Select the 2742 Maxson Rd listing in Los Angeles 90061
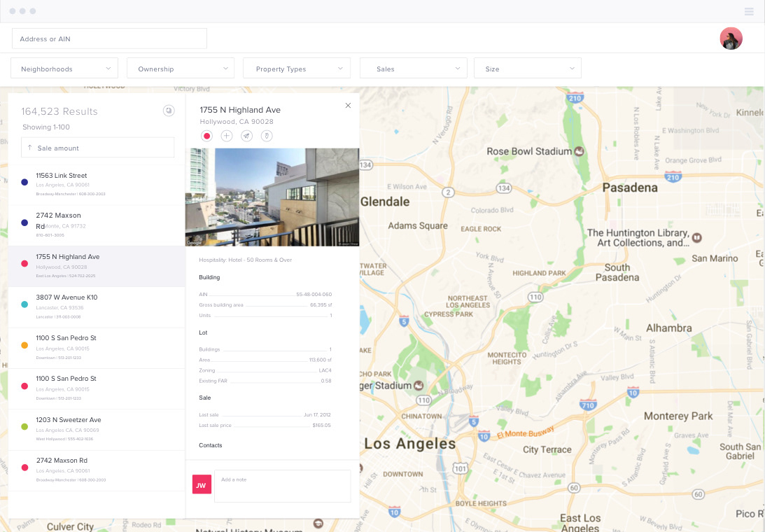 [97, 470]
